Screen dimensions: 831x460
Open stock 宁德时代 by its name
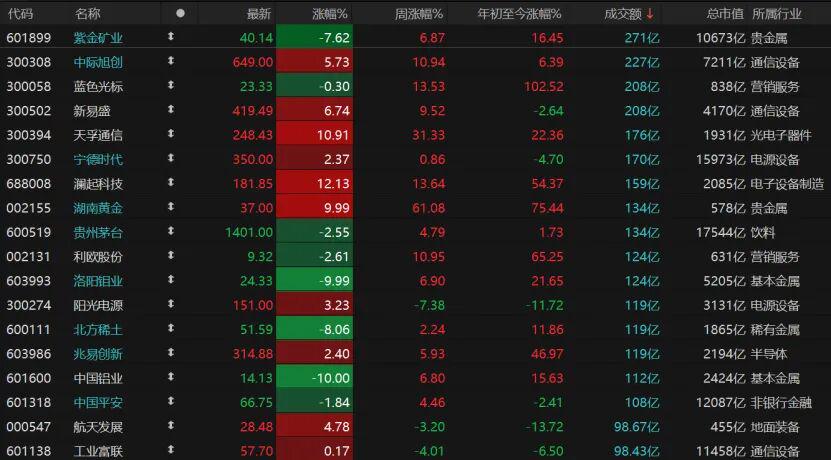tap(99, 159)
